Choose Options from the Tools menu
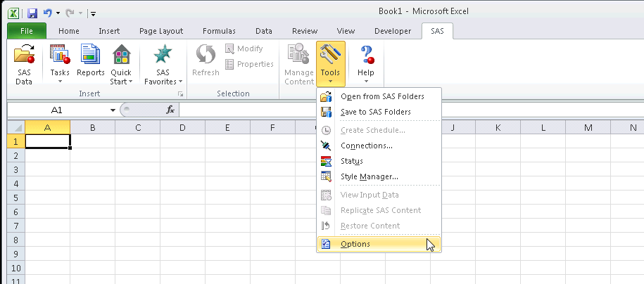644x284 pixels. pyautogui.click(x=355, y=244)
